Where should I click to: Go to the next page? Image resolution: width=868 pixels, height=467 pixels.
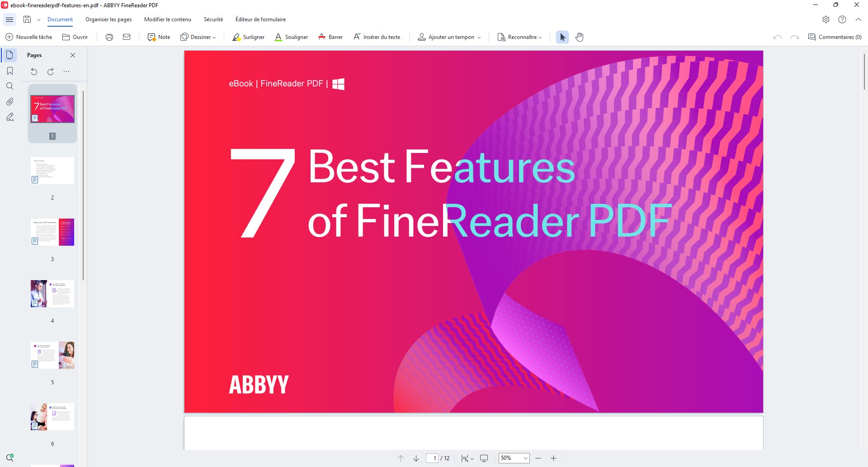(x=416, y=458)
